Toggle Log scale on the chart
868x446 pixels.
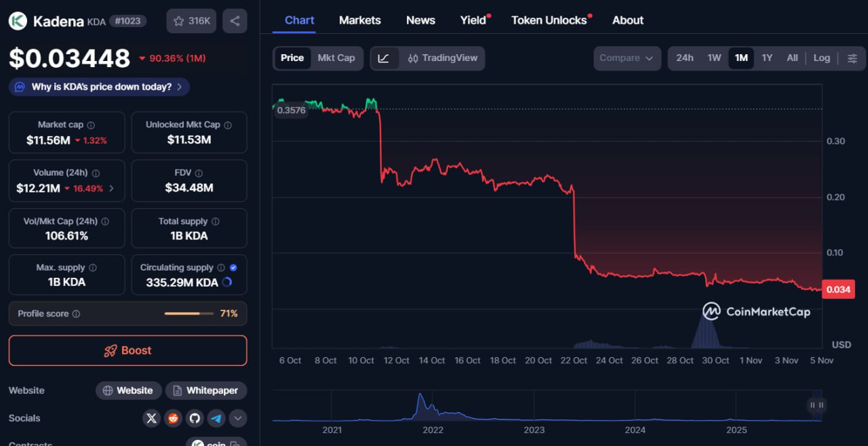pyautogui.click(x=821, y=58)
